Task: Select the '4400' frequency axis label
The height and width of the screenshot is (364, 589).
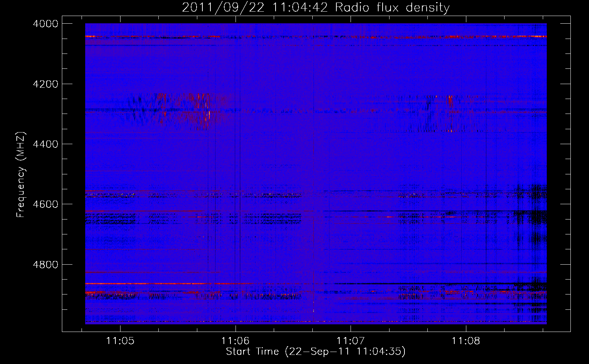Action: click(46, 144)
